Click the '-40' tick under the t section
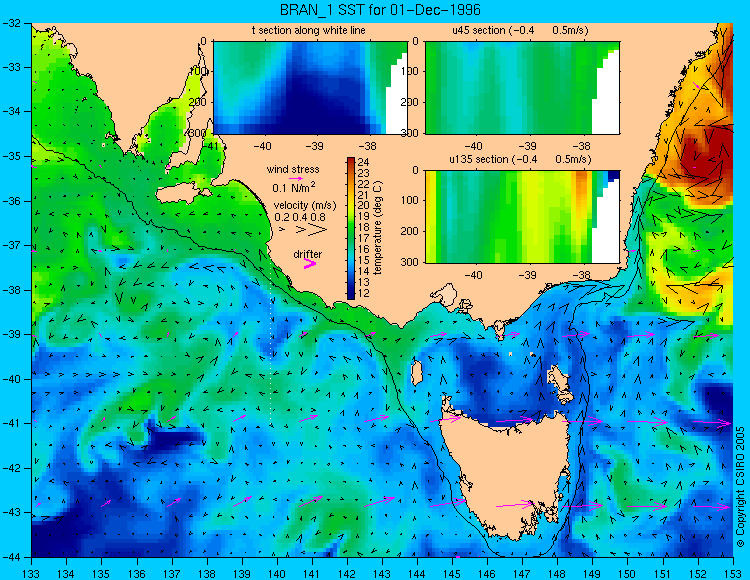This screenshot has height=580, width=750. 262,146
